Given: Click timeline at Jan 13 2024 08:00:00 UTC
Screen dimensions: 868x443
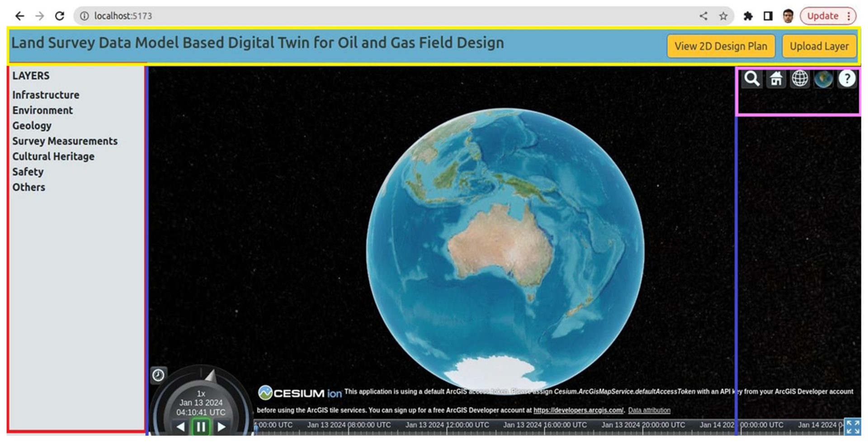Looking at the screenshot, I should coord(349,425).
